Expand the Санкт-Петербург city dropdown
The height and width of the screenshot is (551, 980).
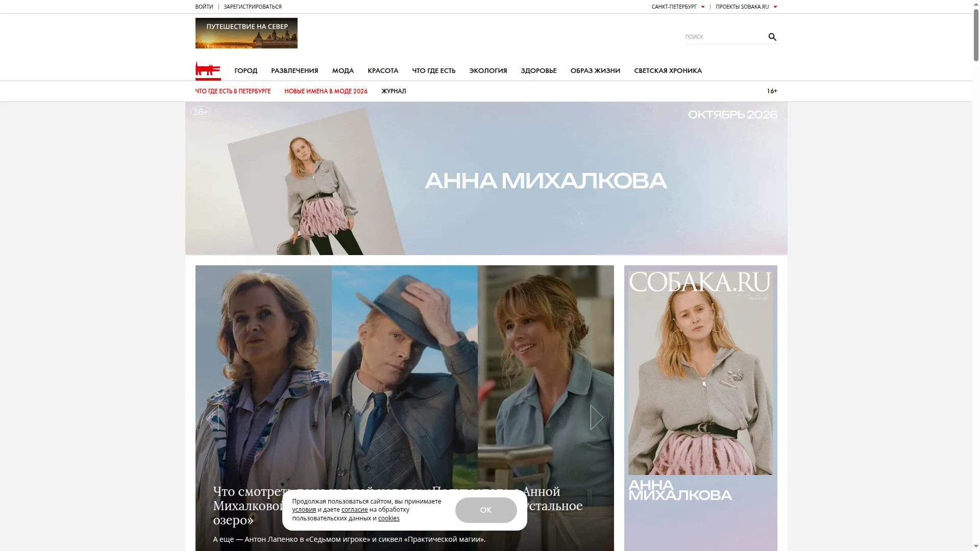678,7
